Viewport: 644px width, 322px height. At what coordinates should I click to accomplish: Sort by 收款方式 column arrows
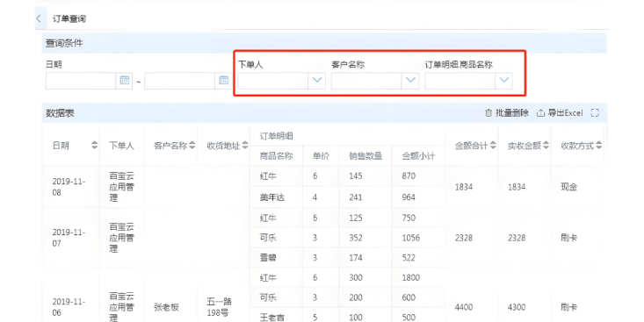[599, 146]
